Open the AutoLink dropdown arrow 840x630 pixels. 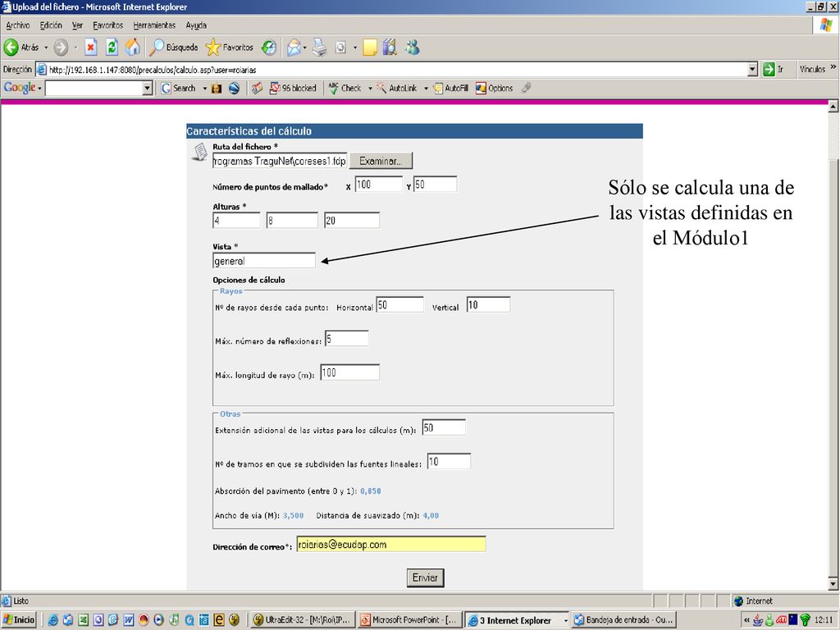426,89
